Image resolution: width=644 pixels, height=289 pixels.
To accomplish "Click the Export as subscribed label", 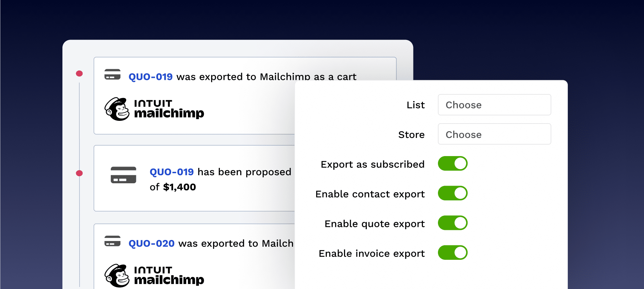I will click(373, 164).
